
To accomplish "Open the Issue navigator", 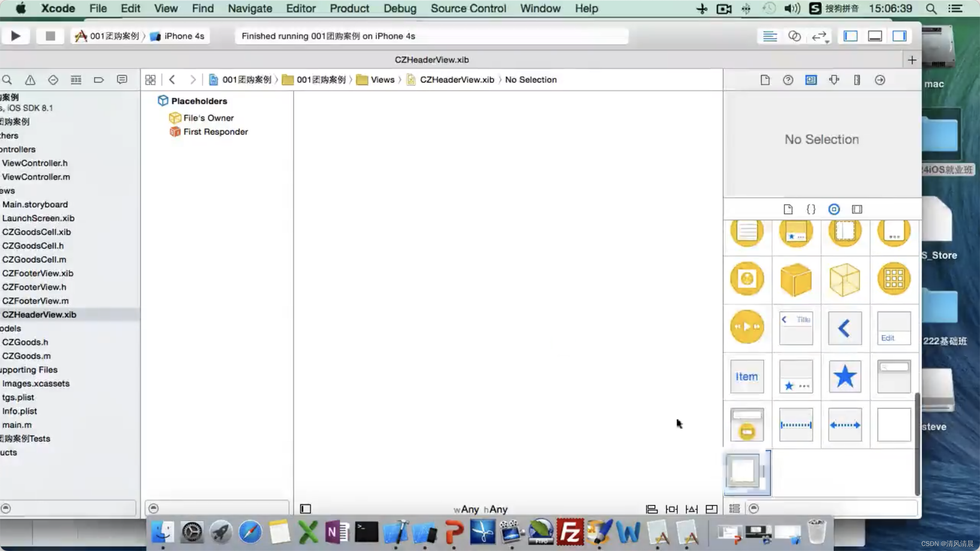I will (30, 80).
